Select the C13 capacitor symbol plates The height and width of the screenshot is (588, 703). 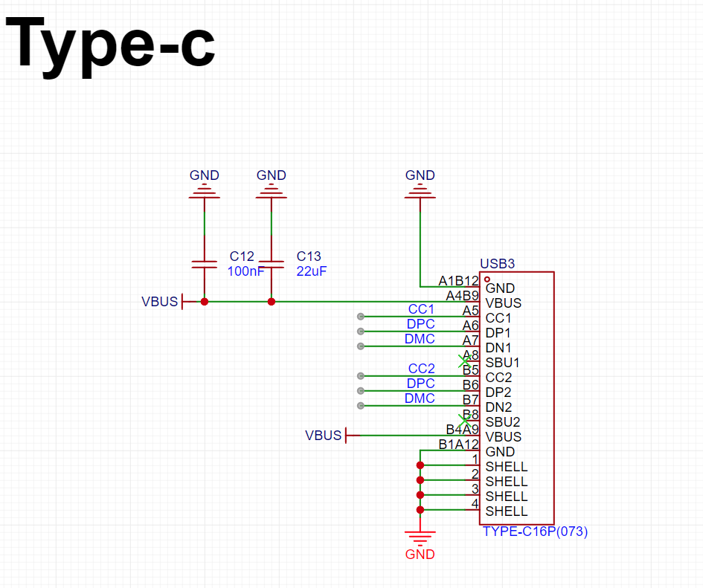point(272,265)
